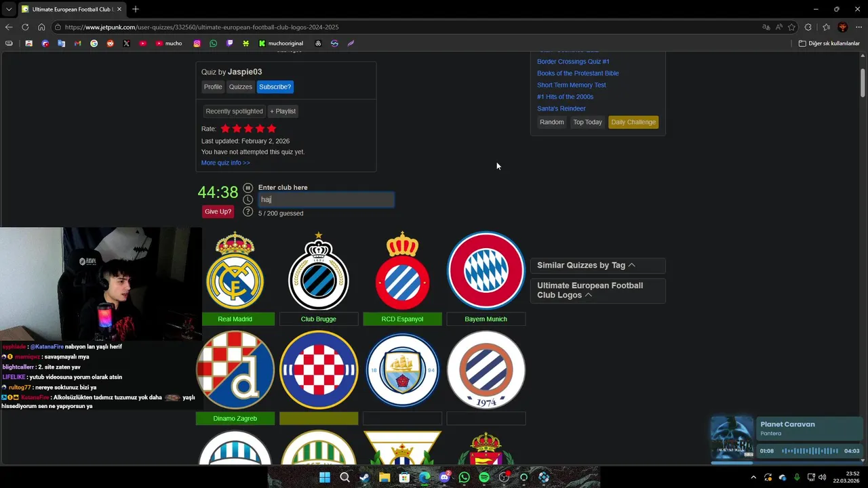Click the Random quiz button

[x=552, y=122]
